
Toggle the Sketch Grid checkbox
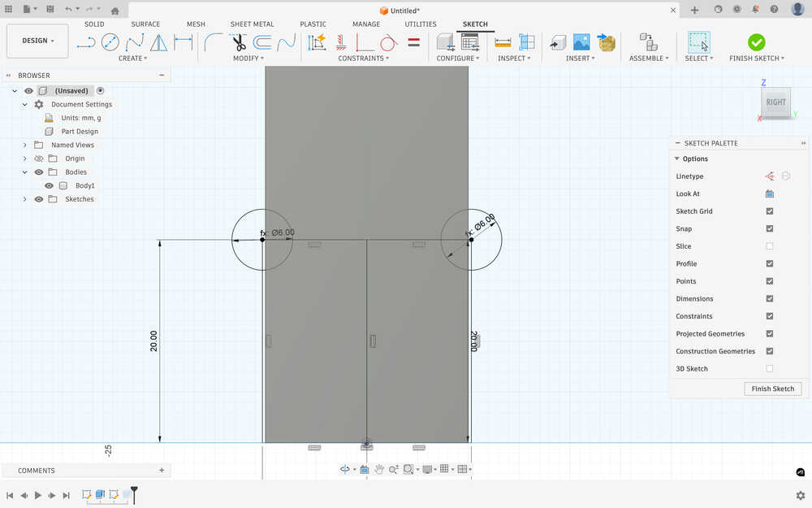point(770,211)
